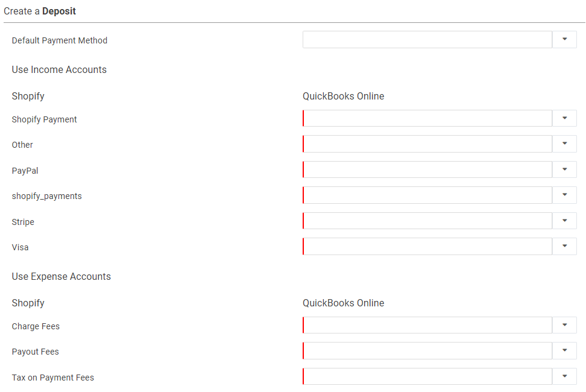The image size is (586, 392).
Task: Click the 'Use Expense Accounts' section heading
Action: click(x=61, y=277)
